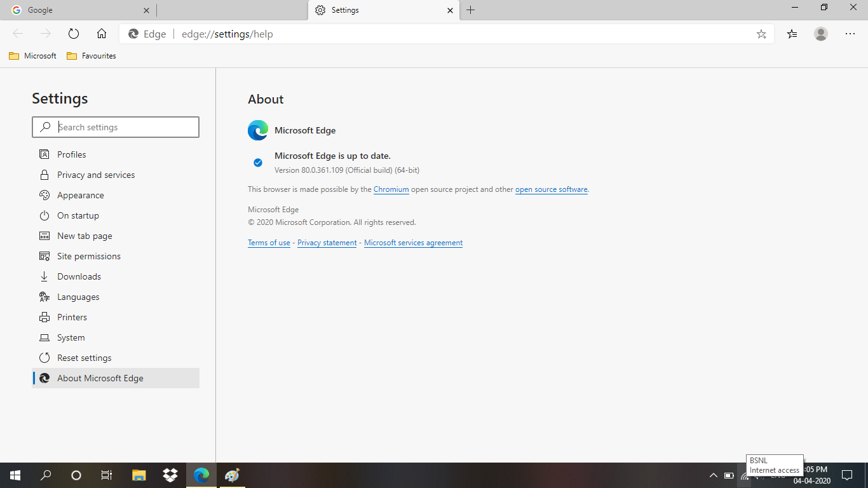Open the Microsoft services agreement link

413,243
